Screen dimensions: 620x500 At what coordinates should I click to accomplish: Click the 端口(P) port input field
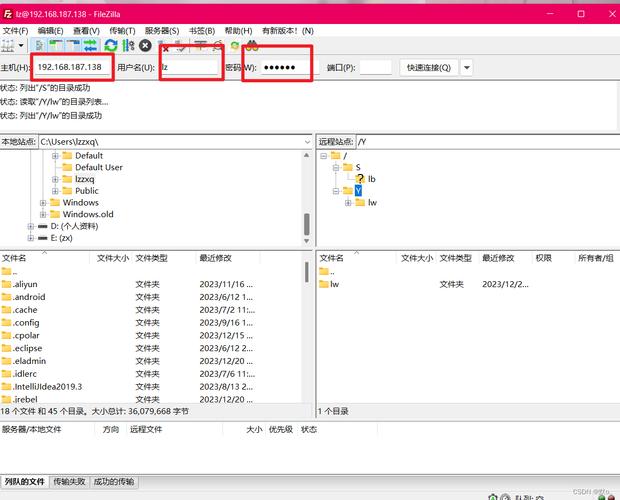click(375, 68)
